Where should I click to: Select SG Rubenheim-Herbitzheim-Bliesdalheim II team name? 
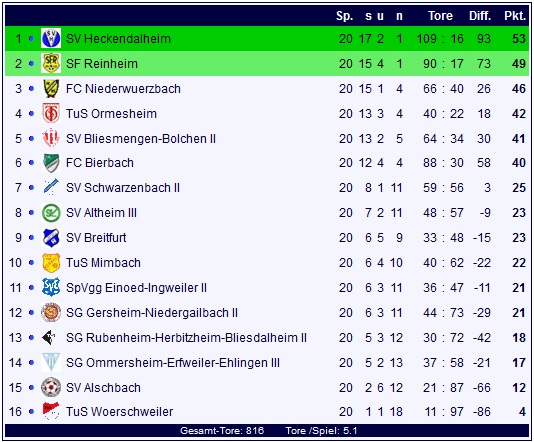(x=186, y=337)
